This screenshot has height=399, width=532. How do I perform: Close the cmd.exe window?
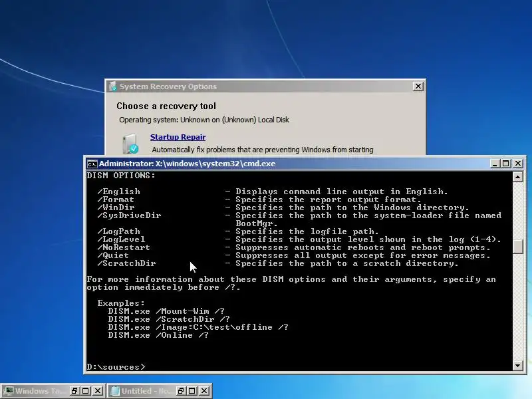coord(518,164)
